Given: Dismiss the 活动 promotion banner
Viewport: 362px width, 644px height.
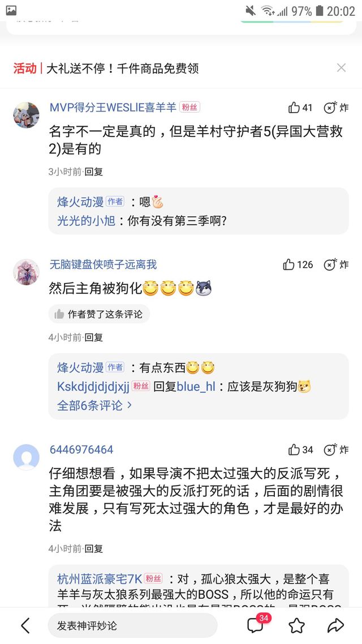Looking at the screenshot, I should pos(341,68).
